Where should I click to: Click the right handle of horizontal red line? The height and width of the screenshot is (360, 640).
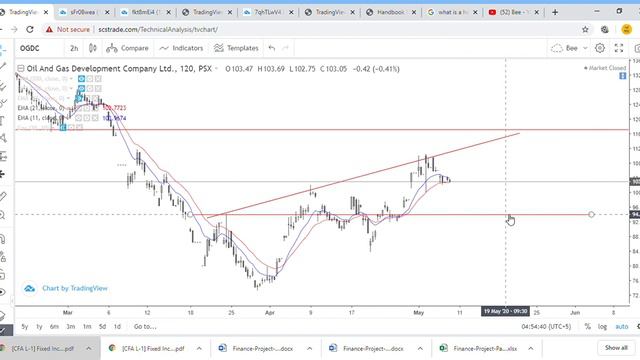pyautogui.click(x=591, y=214)
